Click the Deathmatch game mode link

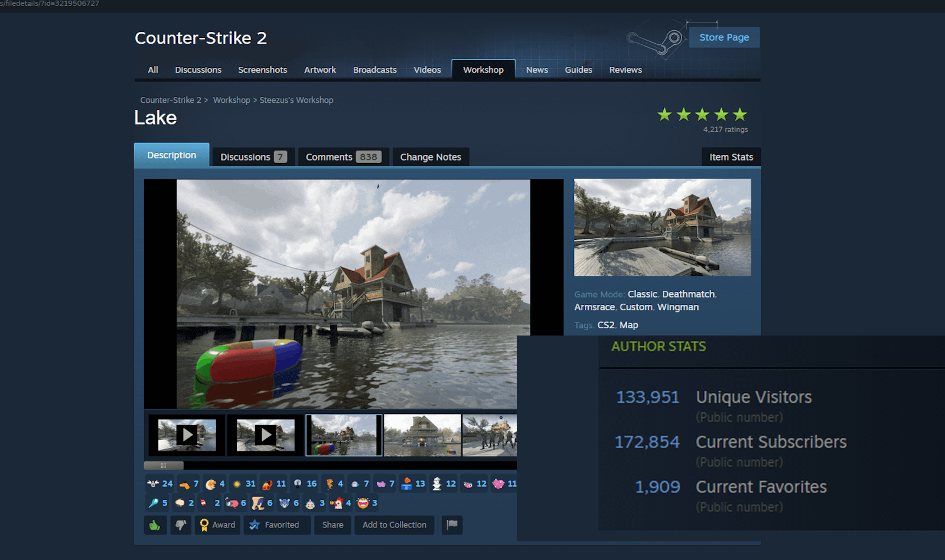pyautogui.click(x=689, y=294)
